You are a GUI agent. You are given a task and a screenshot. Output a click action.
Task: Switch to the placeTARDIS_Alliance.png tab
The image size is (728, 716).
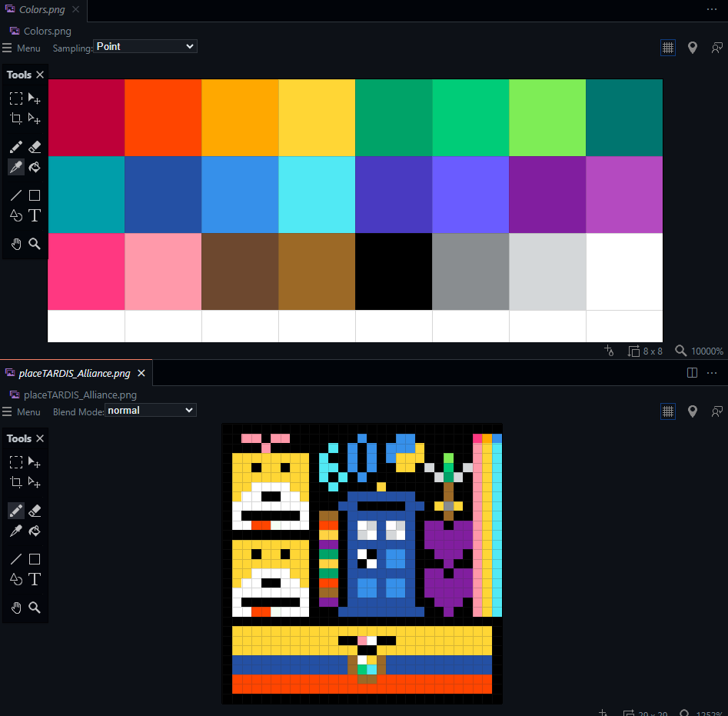pos(75,373)
